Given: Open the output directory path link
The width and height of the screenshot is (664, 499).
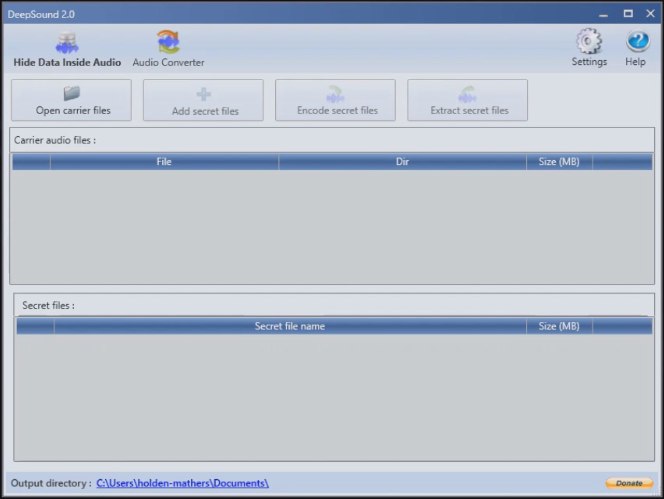Looking at the screenshot, I should click(182, 483).
